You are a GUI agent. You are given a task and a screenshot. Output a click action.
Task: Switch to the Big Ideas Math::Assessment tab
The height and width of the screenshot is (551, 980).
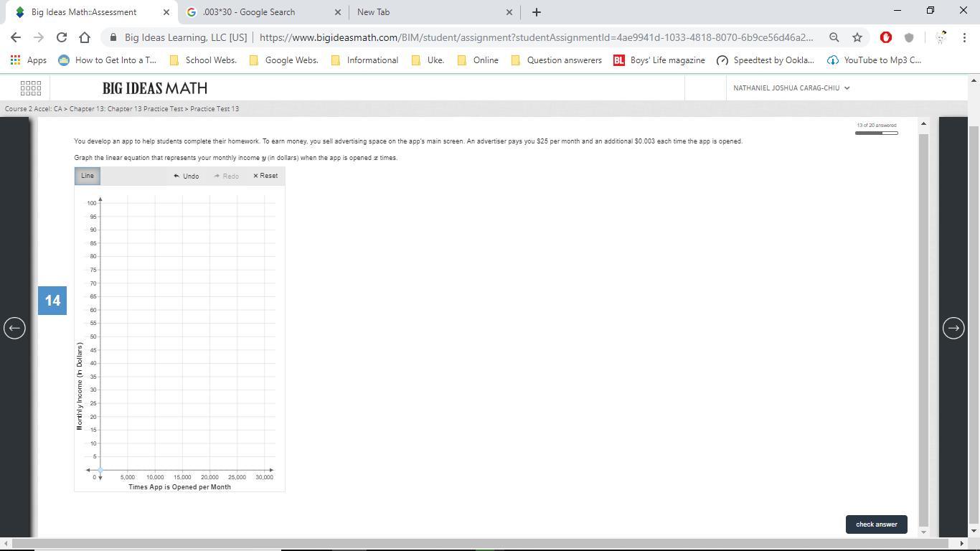click(84, 11)
